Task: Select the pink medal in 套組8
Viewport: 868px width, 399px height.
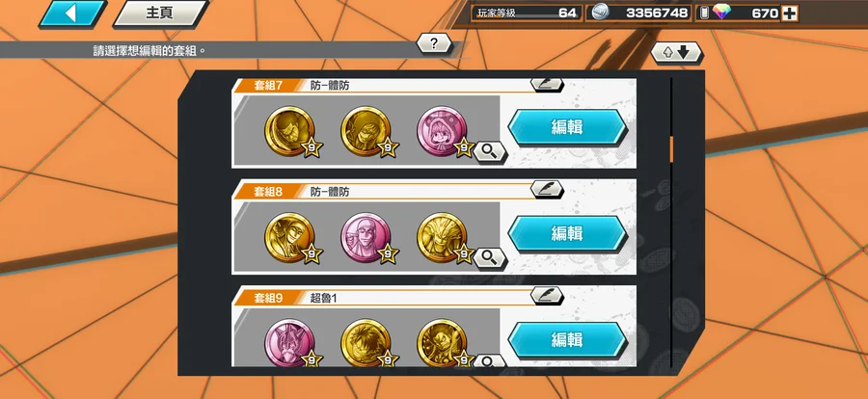Action: tap(366, 237)
